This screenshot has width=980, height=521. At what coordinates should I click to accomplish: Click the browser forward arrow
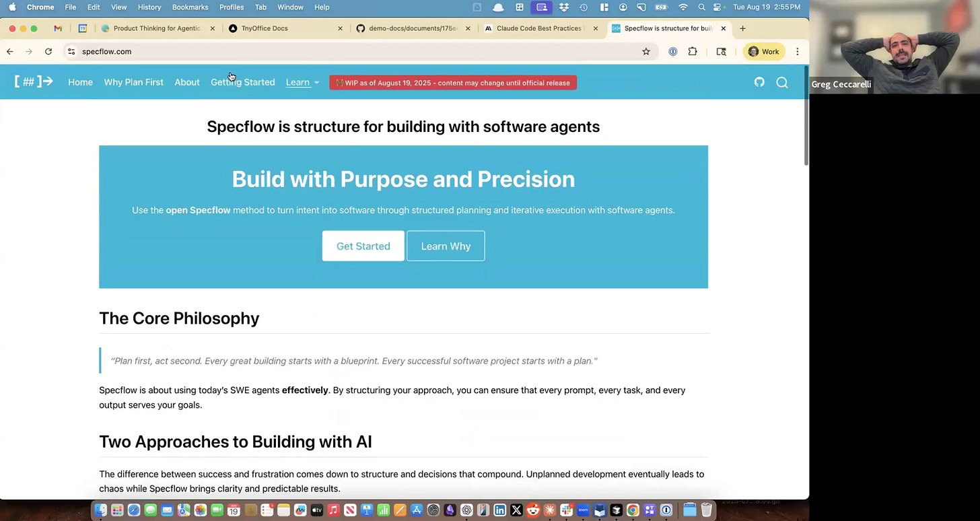click(x=28, y=51)
